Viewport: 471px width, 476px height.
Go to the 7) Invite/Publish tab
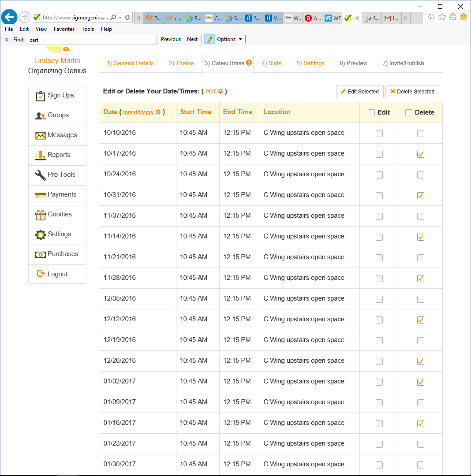tap(403, 63)
